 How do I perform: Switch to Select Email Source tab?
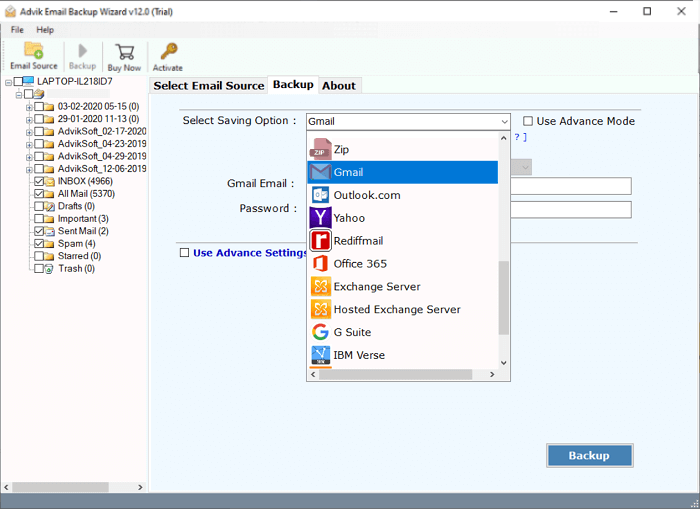[209, 86]
